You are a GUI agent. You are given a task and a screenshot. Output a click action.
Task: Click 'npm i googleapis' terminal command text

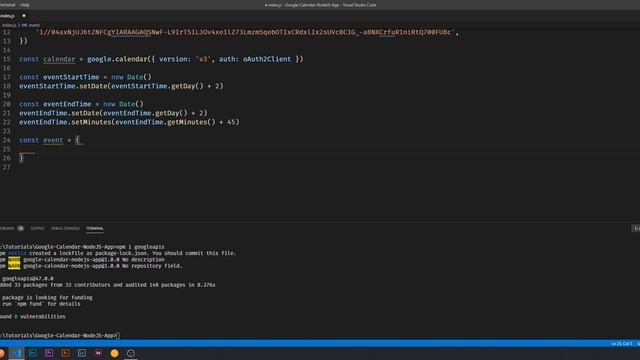[x=140, y=247]
